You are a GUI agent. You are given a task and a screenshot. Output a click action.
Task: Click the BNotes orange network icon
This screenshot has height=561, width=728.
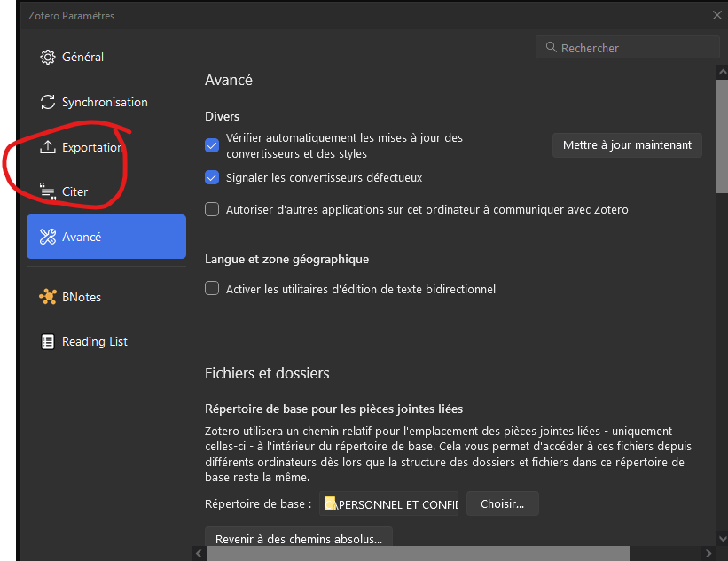[47, 297]
